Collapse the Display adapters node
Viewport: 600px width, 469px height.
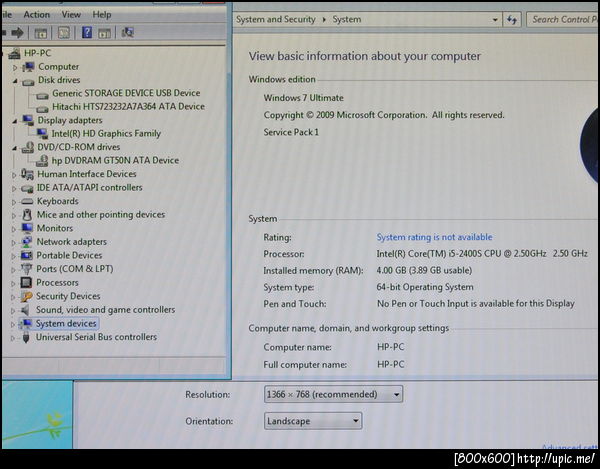15,121
